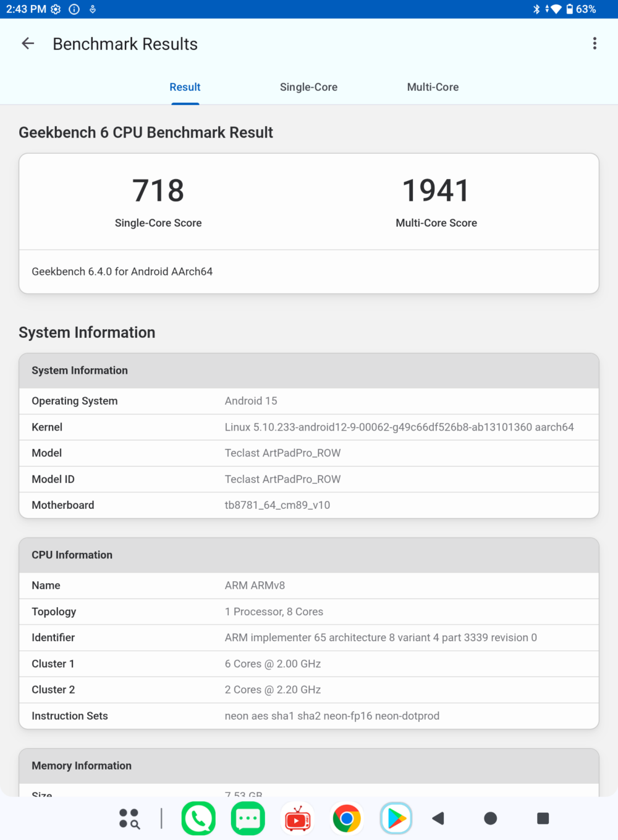Switch to the Result tab

tap(185, 87)
